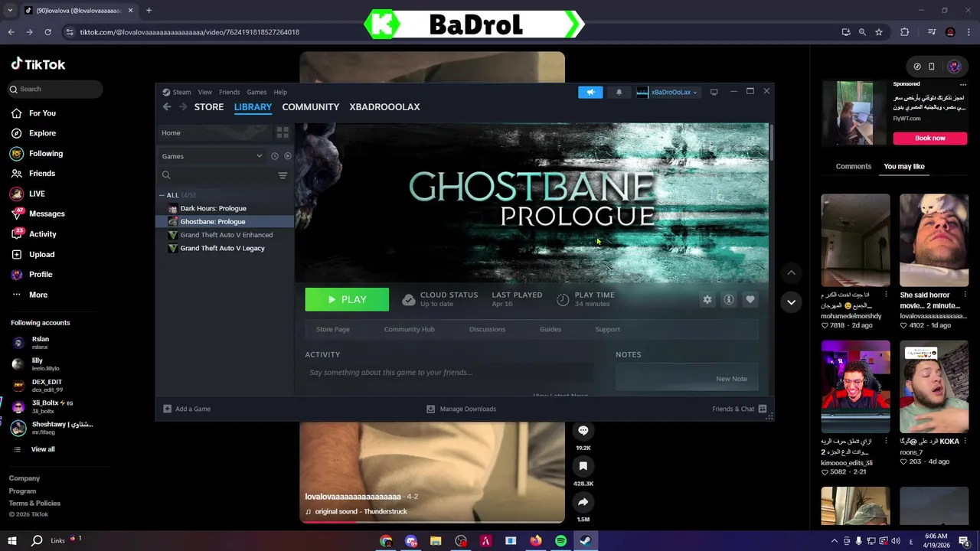The width and height of the screenshot is (980, 551).
Task: Open the Store Page tab for Ghostbane
Action: (333, 329)
